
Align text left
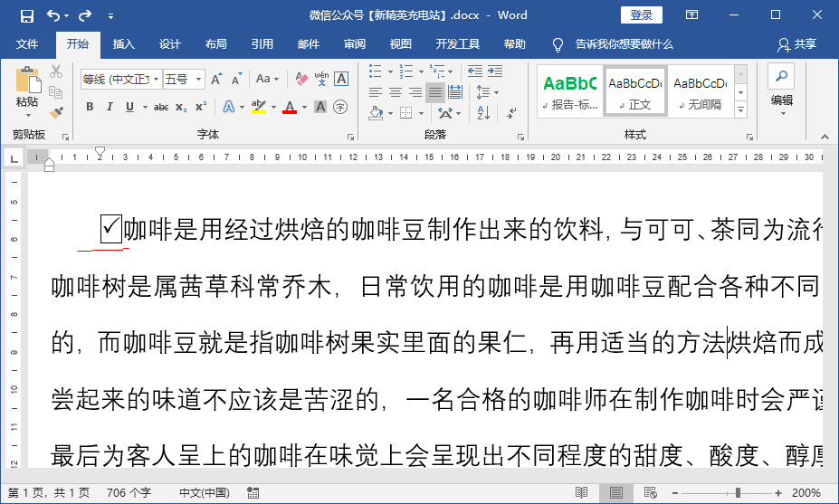(x=376, y=92)
